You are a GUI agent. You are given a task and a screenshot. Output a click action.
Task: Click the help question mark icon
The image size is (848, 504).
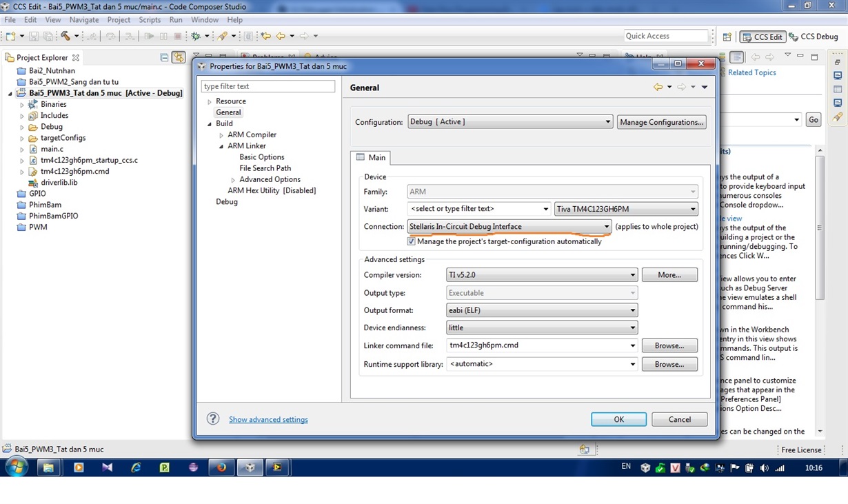(x=213, y=419)
